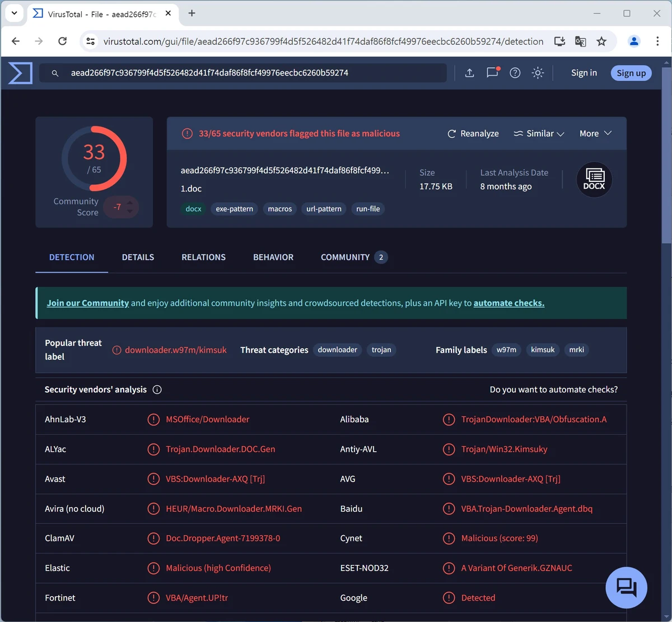The width and height of the screenshot is (672, 622).
Task: Toggle the light/dark theme sun icon
Action: point(538,73)
